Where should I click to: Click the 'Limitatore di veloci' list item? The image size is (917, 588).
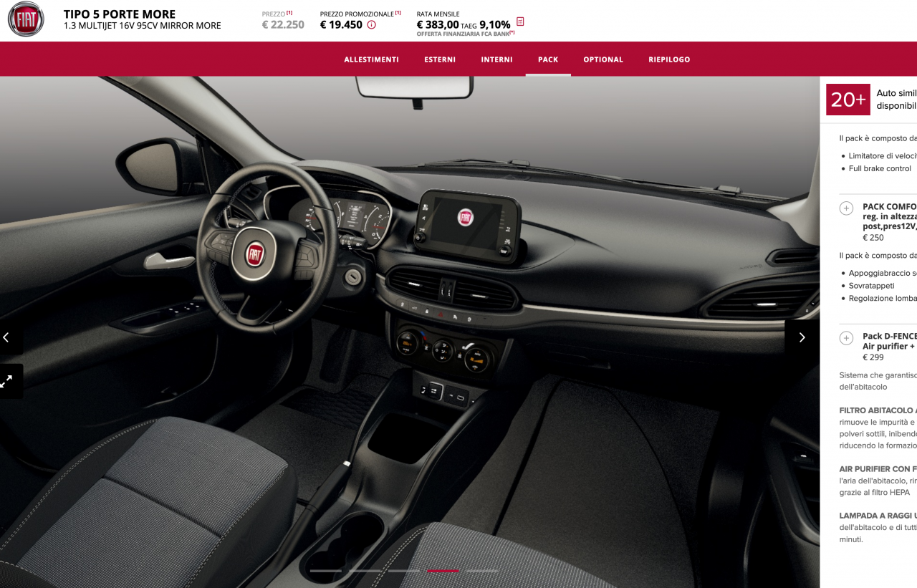883,156
